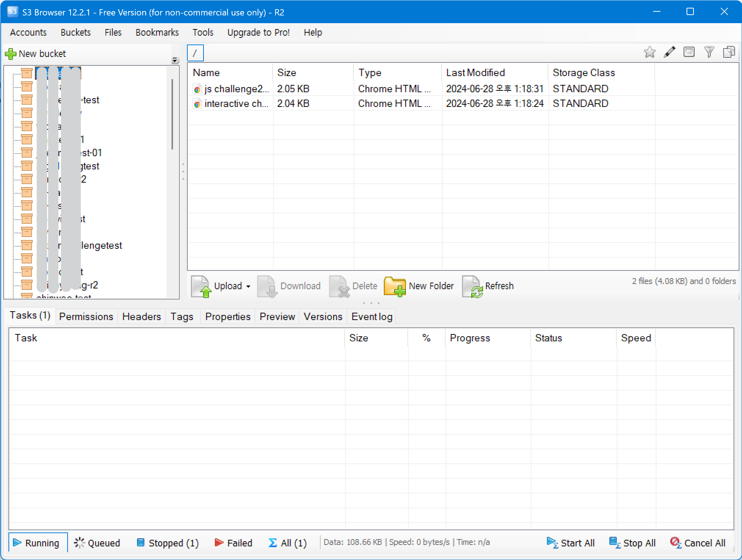This screenshot has height=560, width=742.
Task: Expand the bucket toolbar overflow arrow
Action: 175,60
